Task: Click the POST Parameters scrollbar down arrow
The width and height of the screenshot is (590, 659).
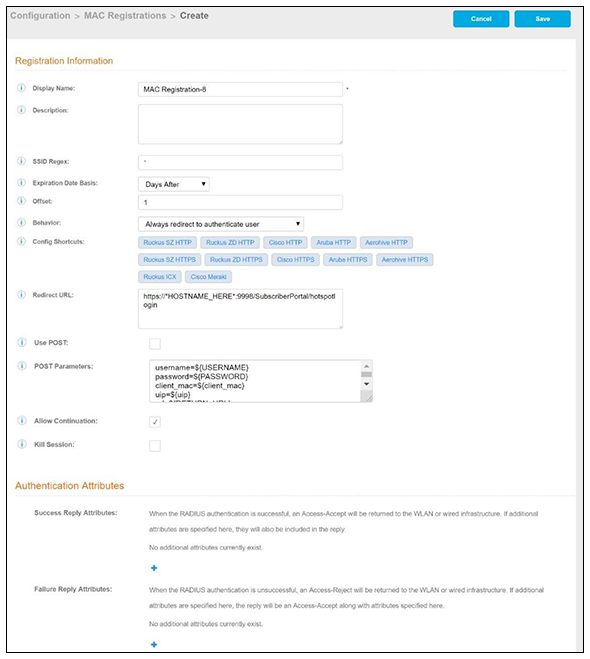Action: click(366, 384)
